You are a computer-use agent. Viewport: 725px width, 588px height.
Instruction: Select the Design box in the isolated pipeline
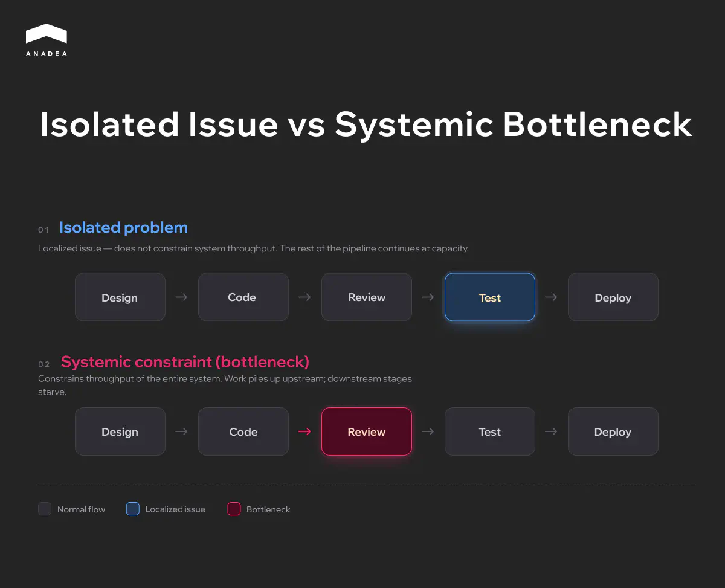(x=120, y=297)
